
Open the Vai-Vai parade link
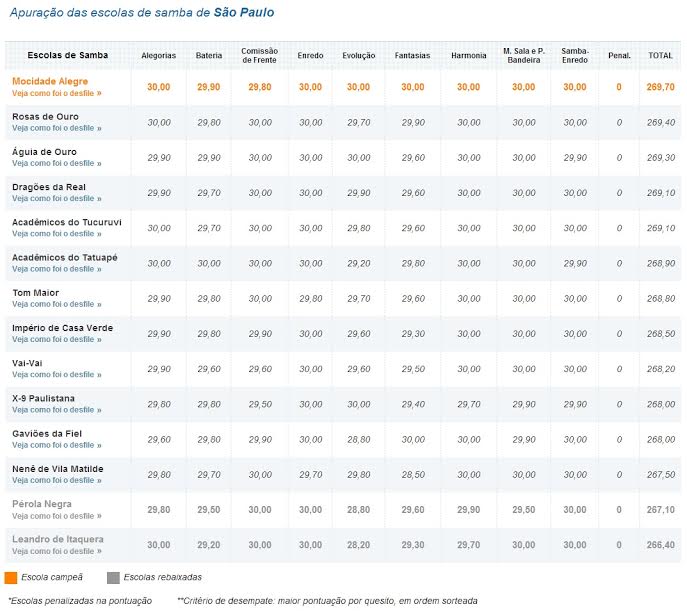pyautogui.click(x=56, y=375)
